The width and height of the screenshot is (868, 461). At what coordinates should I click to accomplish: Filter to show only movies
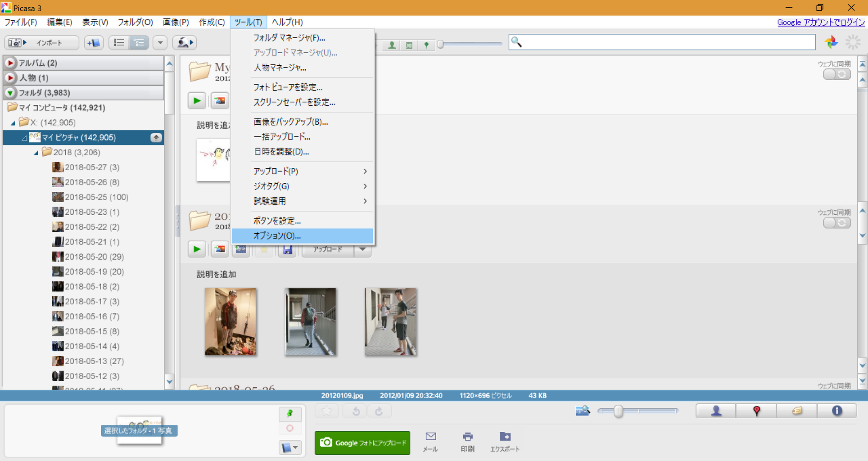(409, 45)
